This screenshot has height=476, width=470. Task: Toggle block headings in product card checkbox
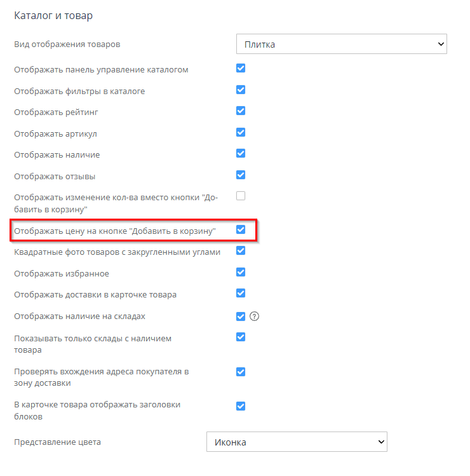click(241, 406)
